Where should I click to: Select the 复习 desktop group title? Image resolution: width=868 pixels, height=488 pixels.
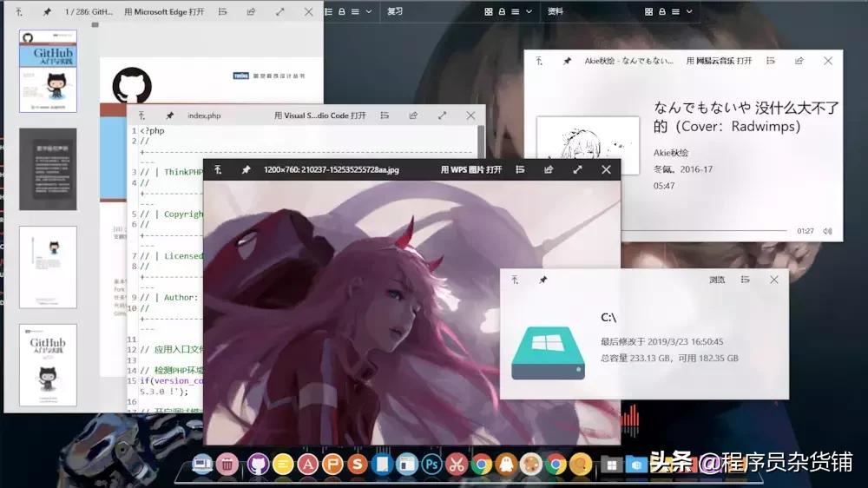pos(395,11)
